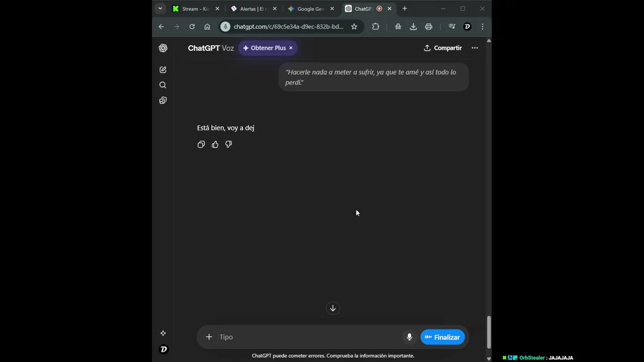Click the sparkle icon in lower sidebar

click(x=163, y=333)
